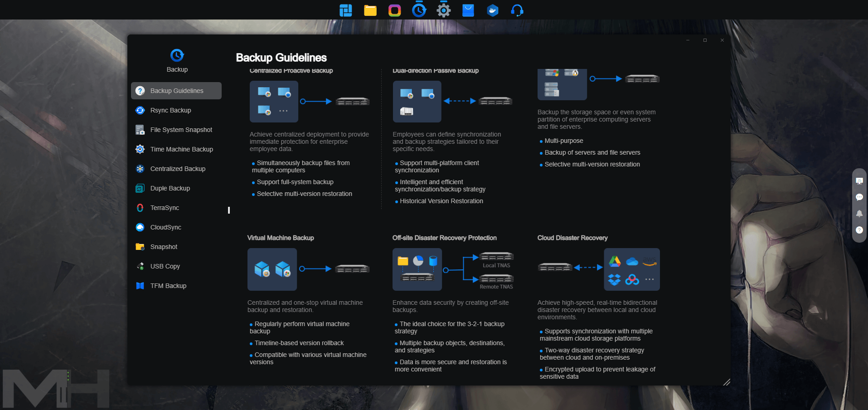This screenshot has height=410, width=868.
Task: Open the app store bag in top dock
Action: (468, 10)
